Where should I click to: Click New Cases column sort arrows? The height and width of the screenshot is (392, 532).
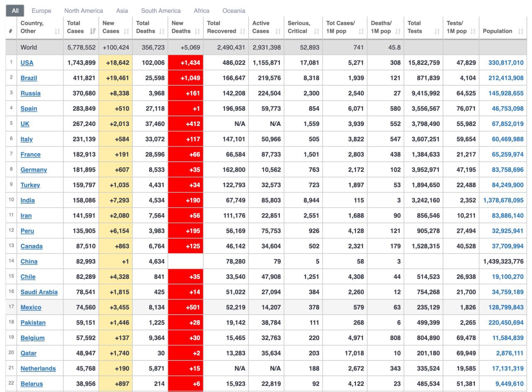[126, 31]
